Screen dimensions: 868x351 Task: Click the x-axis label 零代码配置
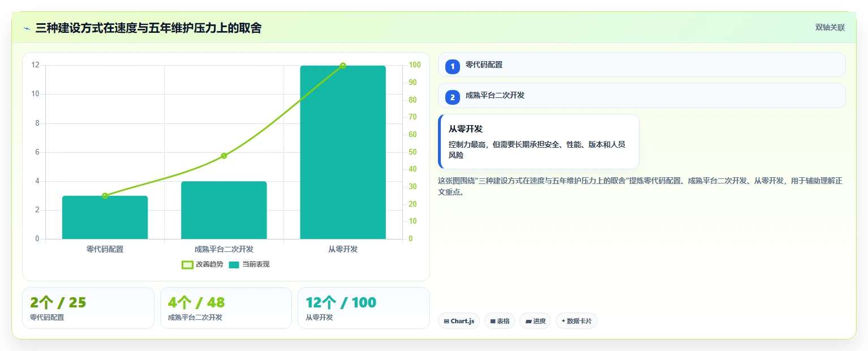coord(105,249)
